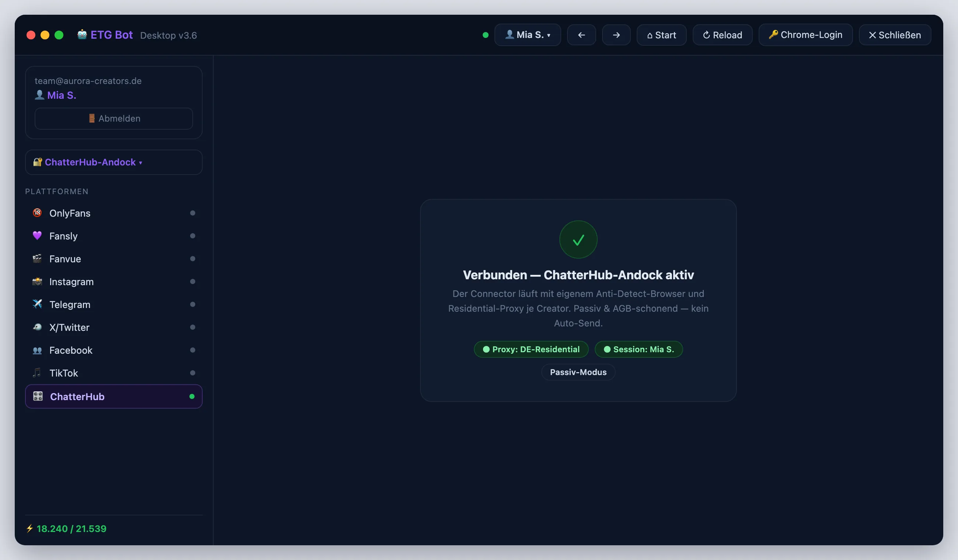Click the macOS green fullscreen window button
The height and width of the screenshot is (560, 958).
59,35
